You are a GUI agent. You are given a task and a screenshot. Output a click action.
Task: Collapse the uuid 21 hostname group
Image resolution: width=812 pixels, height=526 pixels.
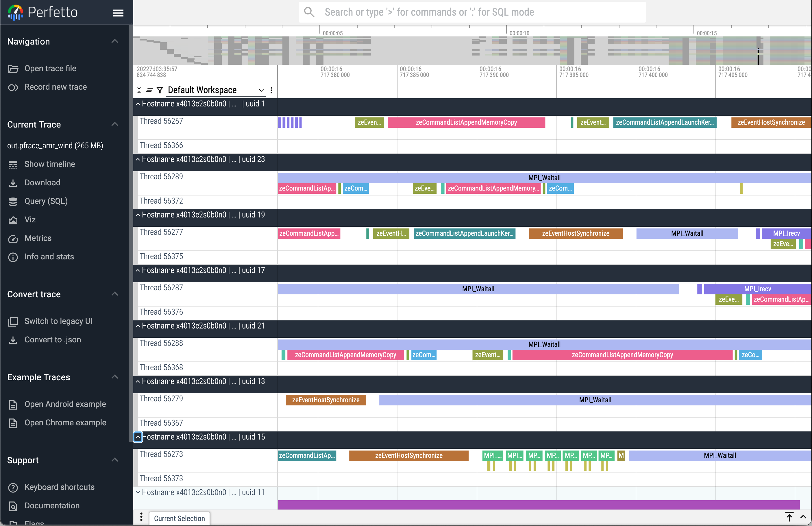point(138,326)
